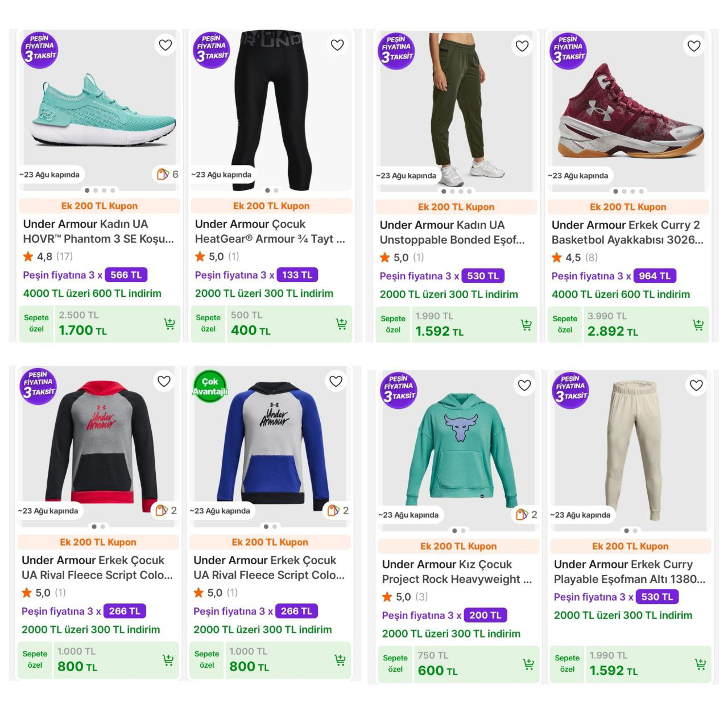
Task: Add Unstoppable Bonded pants to cart
Action: click(526, 325)
